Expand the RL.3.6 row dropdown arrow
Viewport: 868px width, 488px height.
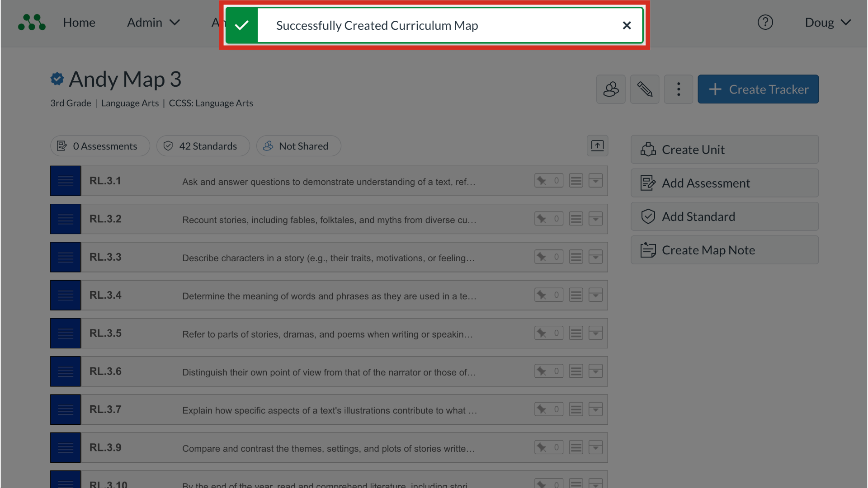[595, 371]
